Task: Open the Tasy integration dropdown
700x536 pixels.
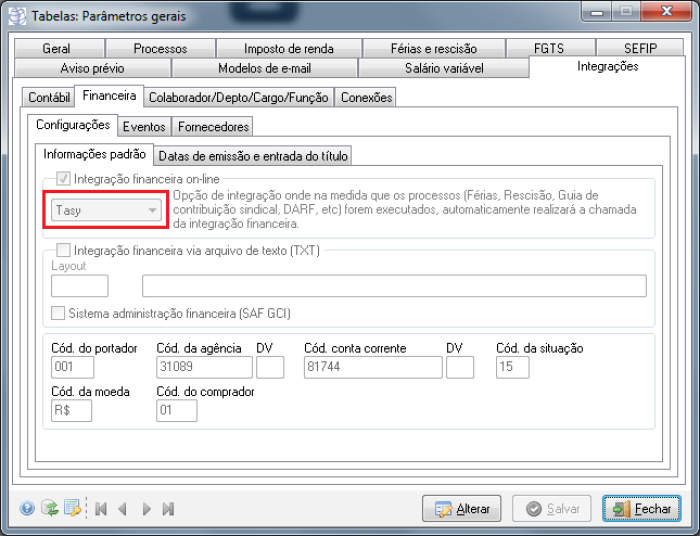Action: (152, 210)
